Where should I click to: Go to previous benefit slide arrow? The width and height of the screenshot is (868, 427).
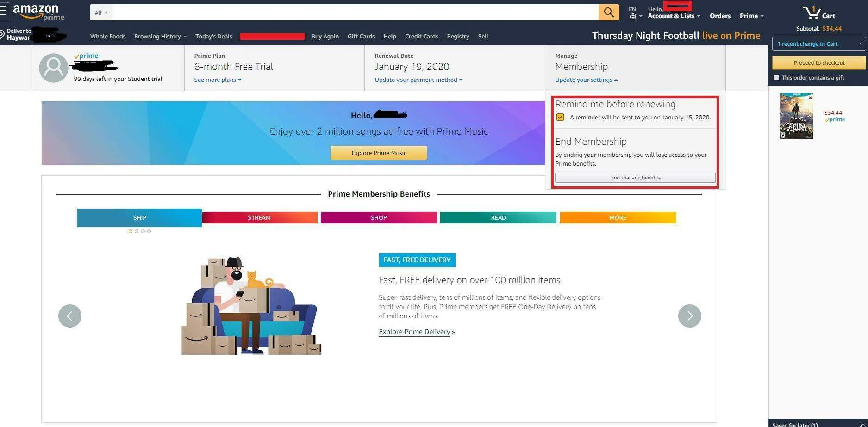coord(70,316)
